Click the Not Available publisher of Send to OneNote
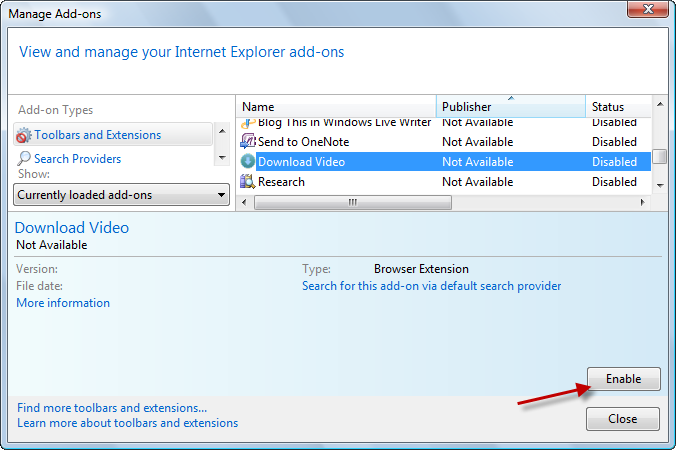The width and height of the screenshot is (676, 450). [x=478, y=142]
